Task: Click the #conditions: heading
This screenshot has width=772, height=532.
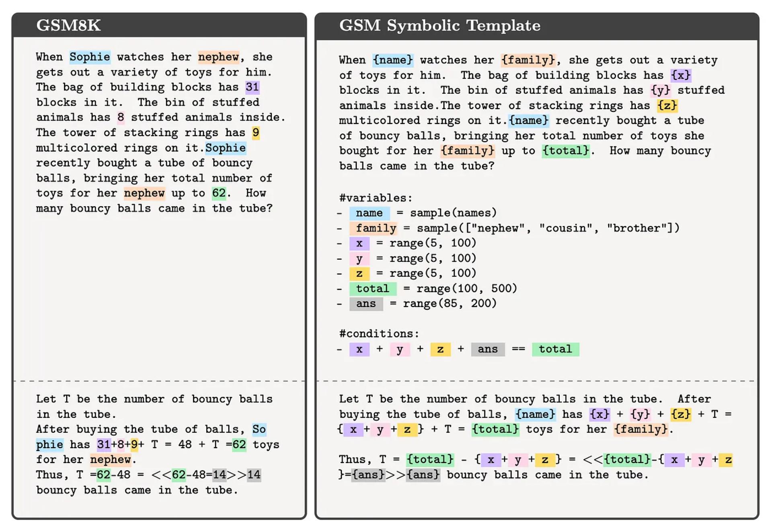Action: (x=379, y=334)
